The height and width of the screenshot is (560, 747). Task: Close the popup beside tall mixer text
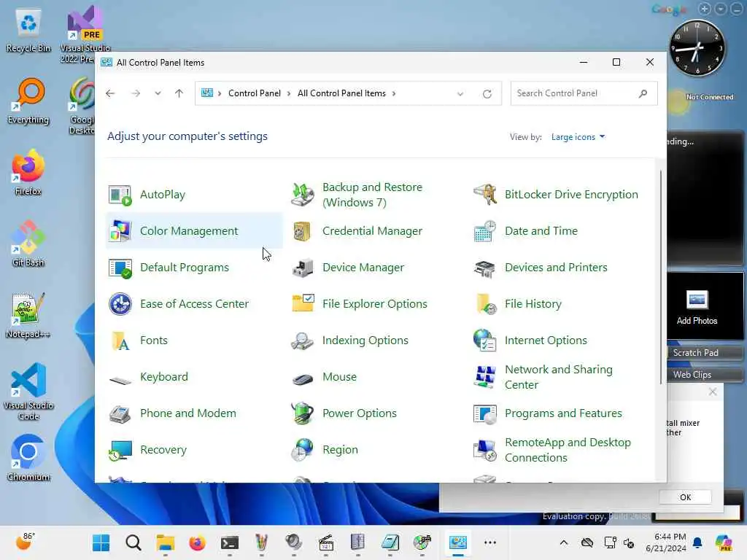pyautogui.click(x=713, y=392)
